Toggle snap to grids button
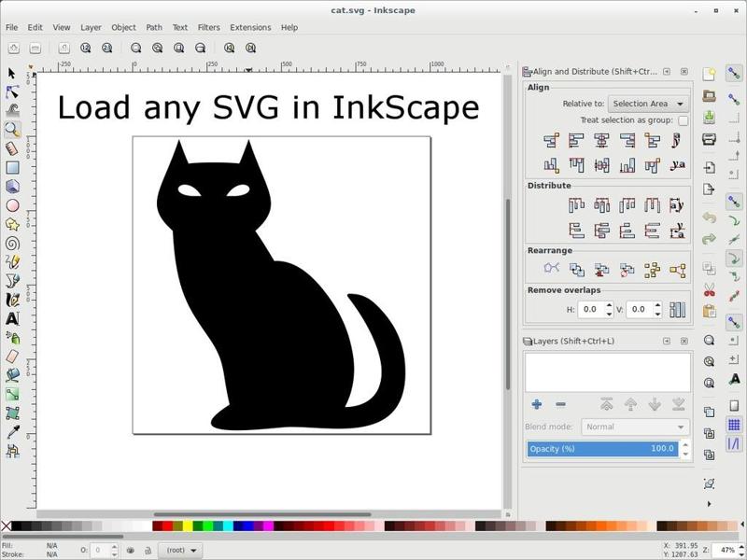Viewport: 747px width, 560px height. 734,425
